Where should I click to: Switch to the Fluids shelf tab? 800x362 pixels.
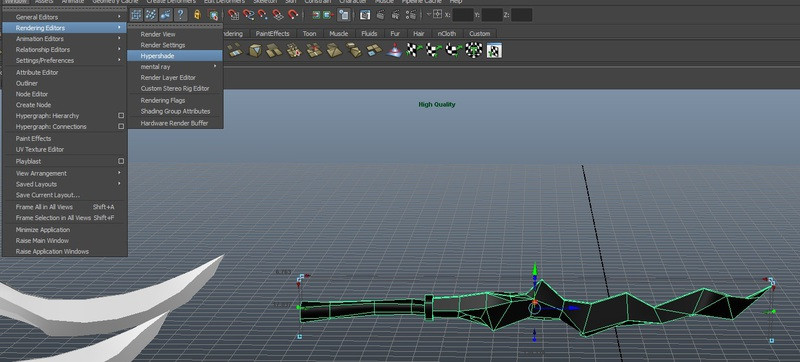pos(369,34)
